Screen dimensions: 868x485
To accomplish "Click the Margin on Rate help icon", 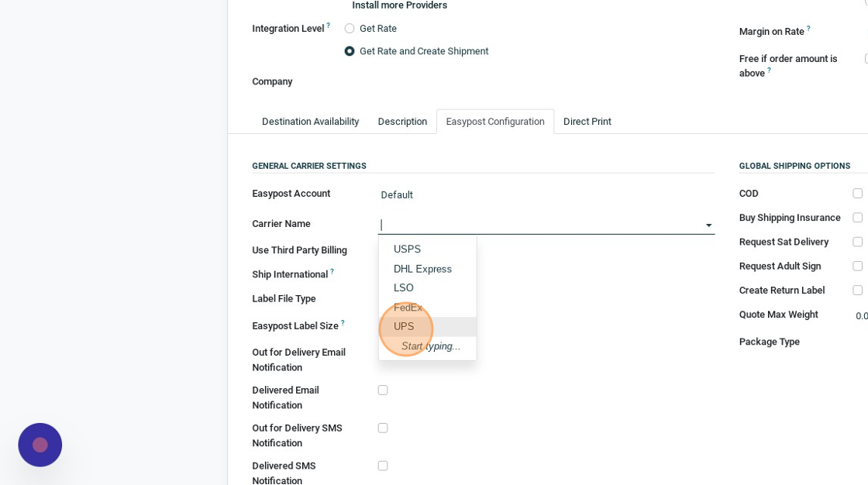I will 808,29.
